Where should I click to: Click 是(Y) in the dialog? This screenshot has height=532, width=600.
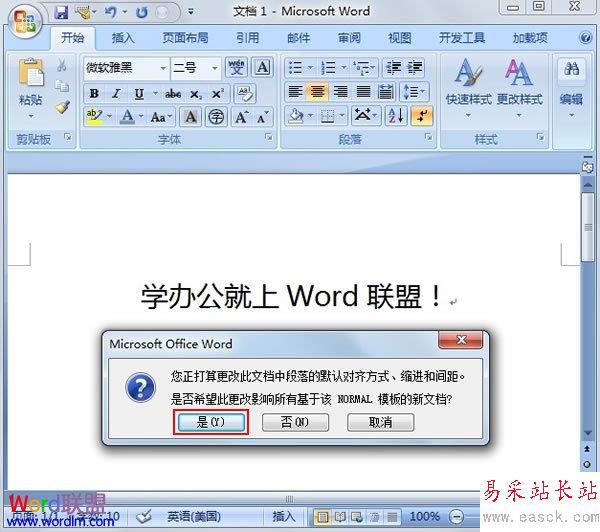[211, 422]
